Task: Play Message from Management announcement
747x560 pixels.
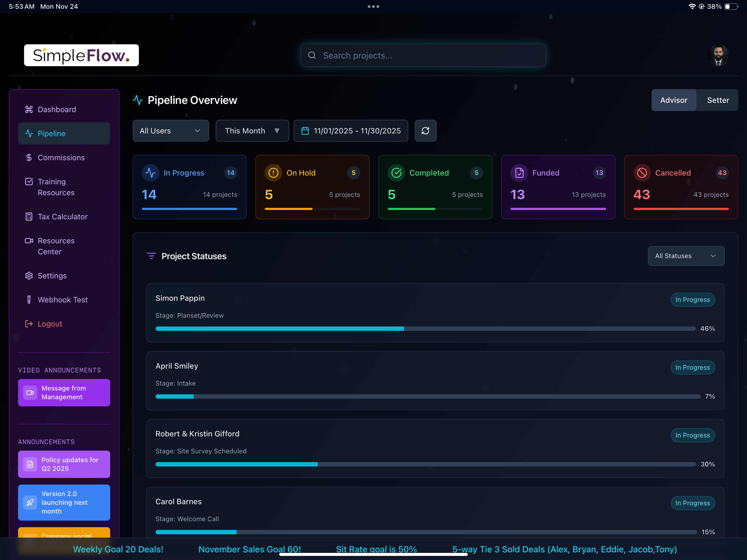Action: 64,392
